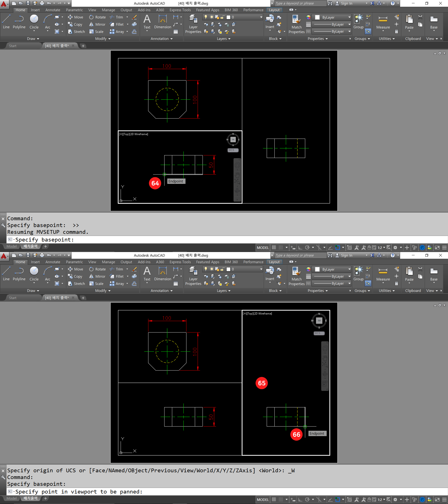Click the Scale tool in the upper ribbon

click(96, 31)
